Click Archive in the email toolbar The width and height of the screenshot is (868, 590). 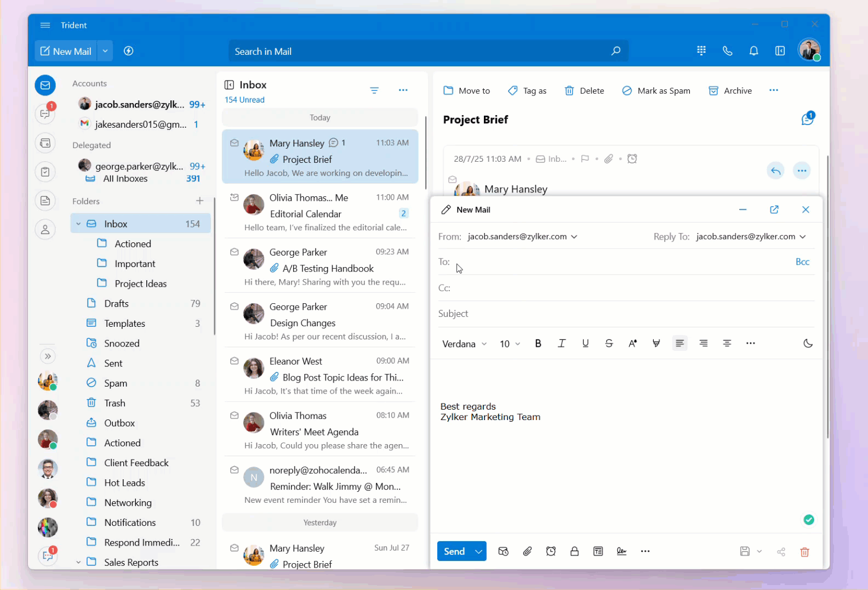730,90
